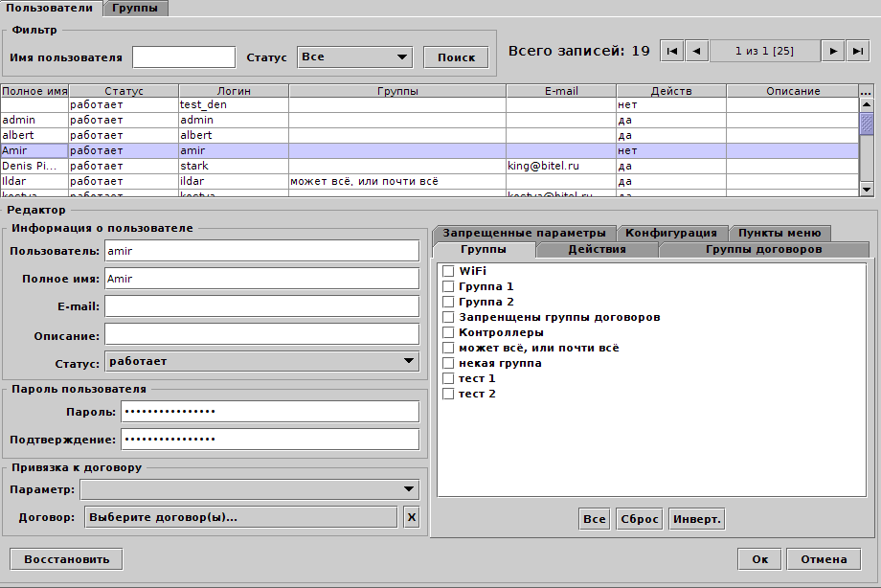Image resolution: width=881 pixels, height=588 pixels.
Task: Open the Статус filter dropdown
Action: 354,57
